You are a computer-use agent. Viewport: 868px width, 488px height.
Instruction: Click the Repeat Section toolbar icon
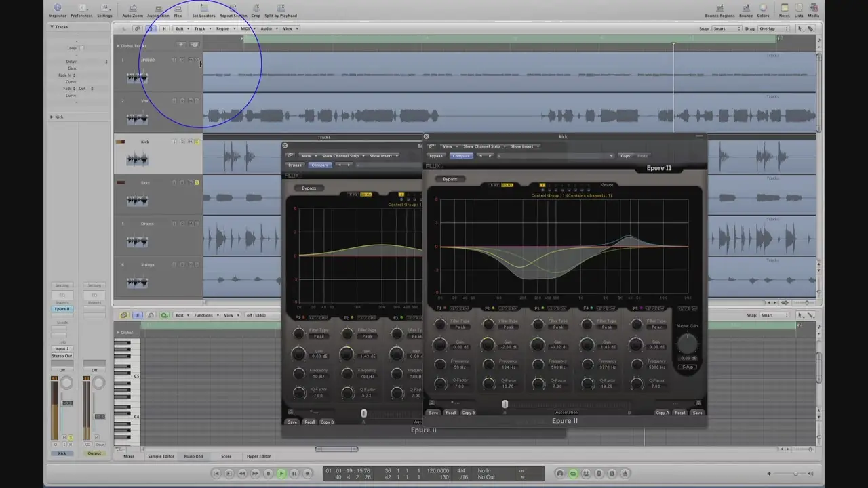pyautogui.click(x=233, y=10)
